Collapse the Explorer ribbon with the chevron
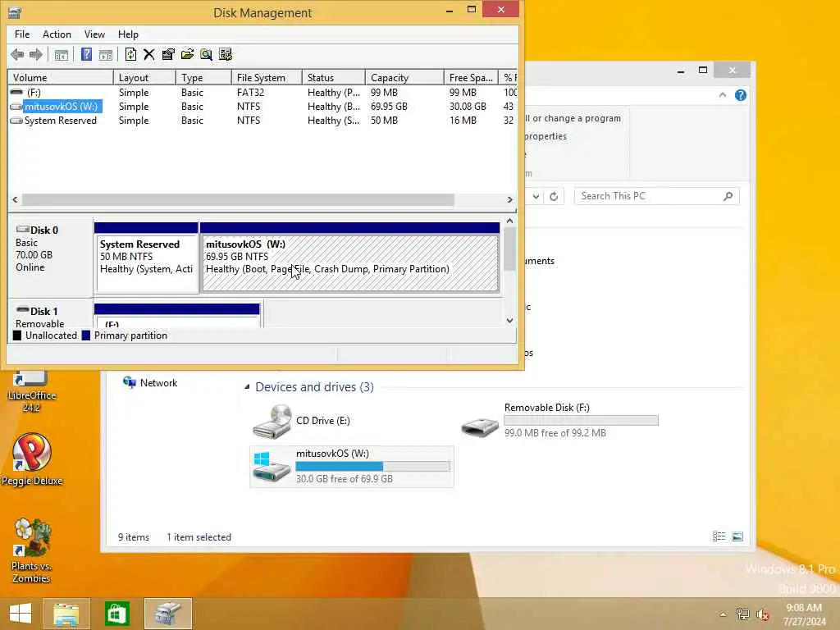 [x=722, y=95]
